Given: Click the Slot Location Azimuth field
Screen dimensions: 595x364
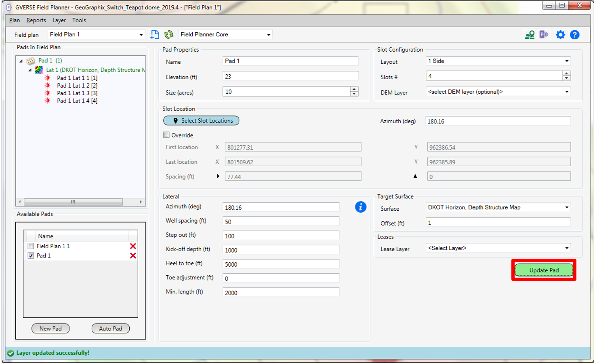Looking at the screenshot, I should click(x=498, y=121).
